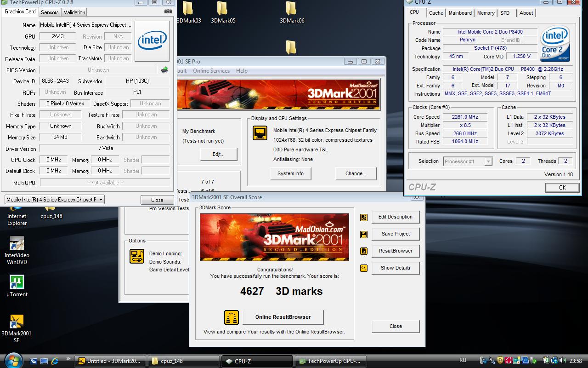Select the 3DMark2001 SE desktop shortcut
The height and width of the screenshot is (368, 588).
[17, 329]
